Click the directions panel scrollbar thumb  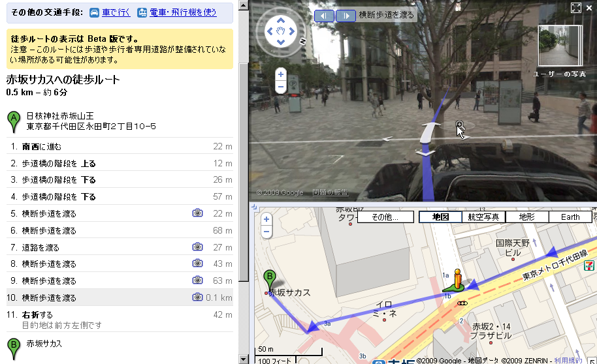(x=244, y=172)
